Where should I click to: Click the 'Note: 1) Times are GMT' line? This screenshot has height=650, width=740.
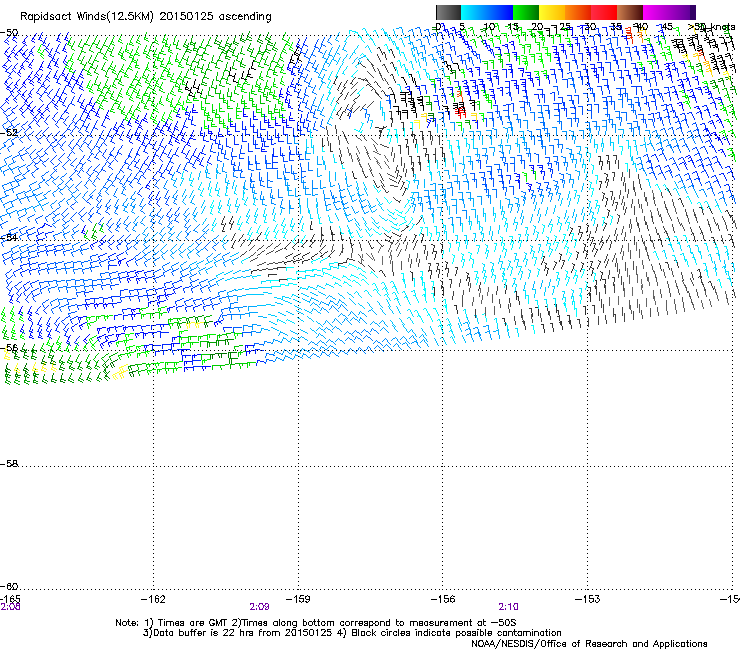[316, 623]
